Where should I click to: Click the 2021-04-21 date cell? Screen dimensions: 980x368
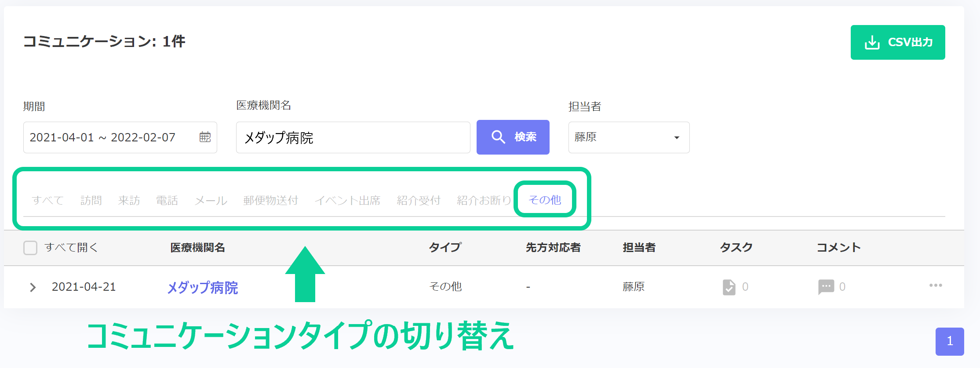pos(84,287)
